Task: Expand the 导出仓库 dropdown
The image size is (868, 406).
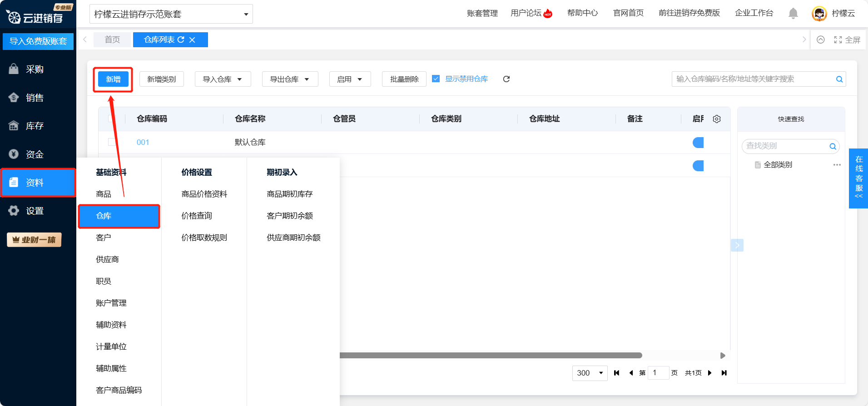Action: (290, 79)
